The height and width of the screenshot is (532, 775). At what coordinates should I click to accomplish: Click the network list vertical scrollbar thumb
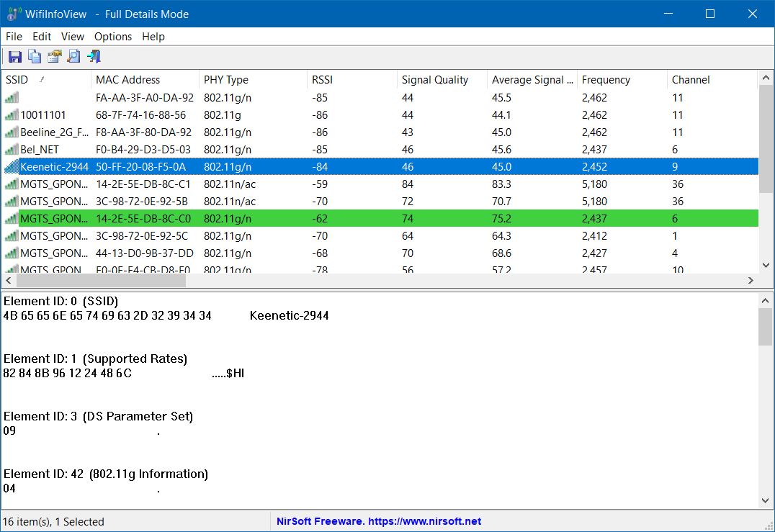(x=766, y=139)
